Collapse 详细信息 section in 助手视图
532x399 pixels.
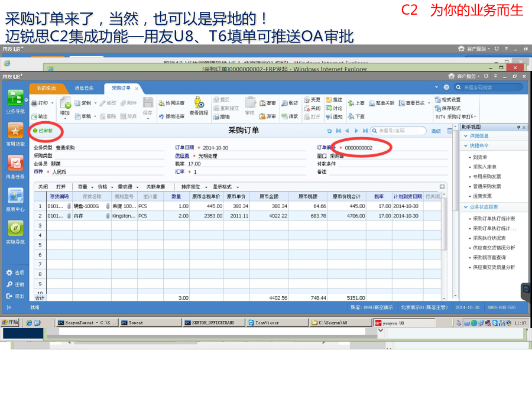point(466,136)
